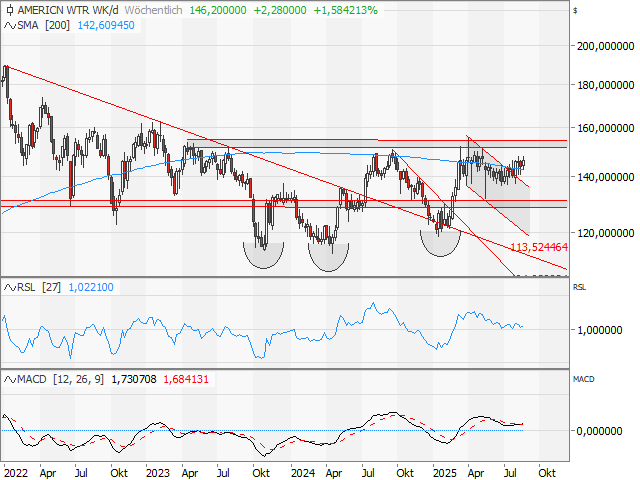Click the SMA [200] label

44,25
